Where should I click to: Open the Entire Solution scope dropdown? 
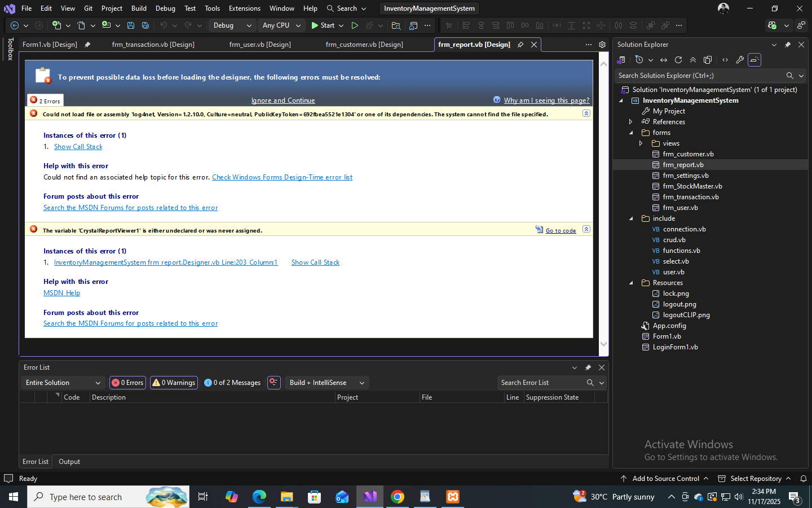(63, 383)
